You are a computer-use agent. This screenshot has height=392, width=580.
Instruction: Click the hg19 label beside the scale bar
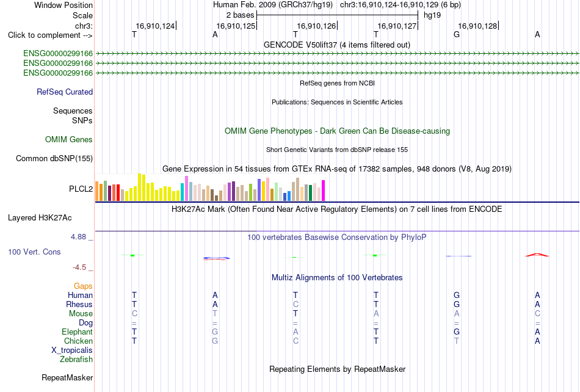pos(432,15)
